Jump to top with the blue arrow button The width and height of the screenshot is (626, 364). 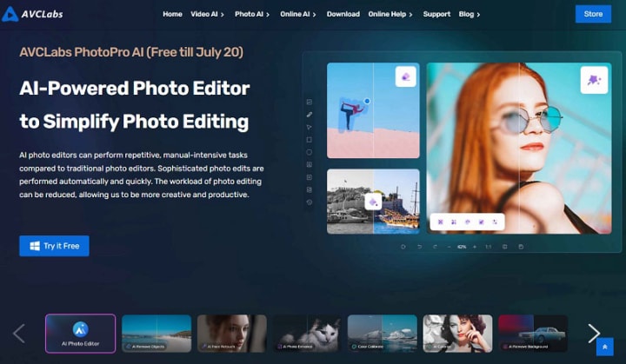click(x=604, y=347)
